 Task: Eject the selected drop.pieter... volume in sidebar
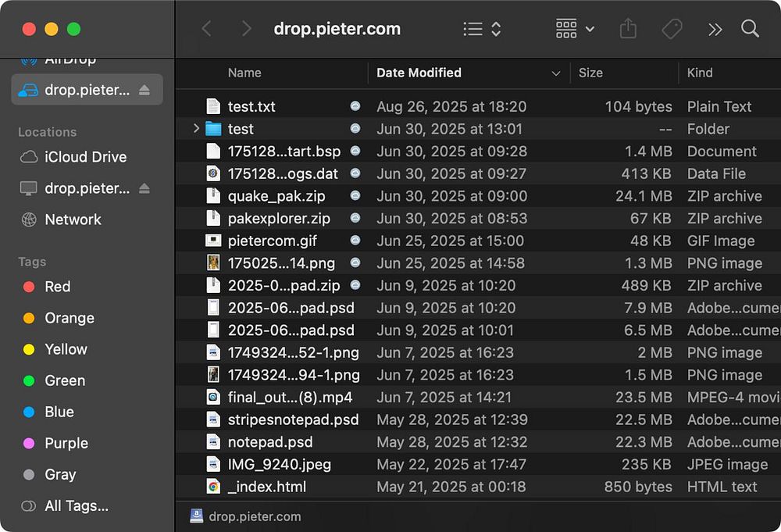pos(144,90)
